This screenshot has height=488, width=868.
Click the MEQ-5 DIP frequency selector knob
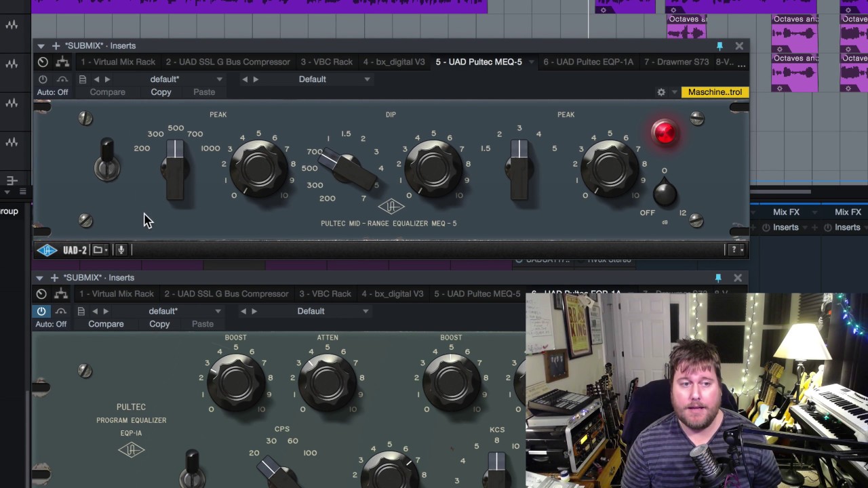(347, 169)
